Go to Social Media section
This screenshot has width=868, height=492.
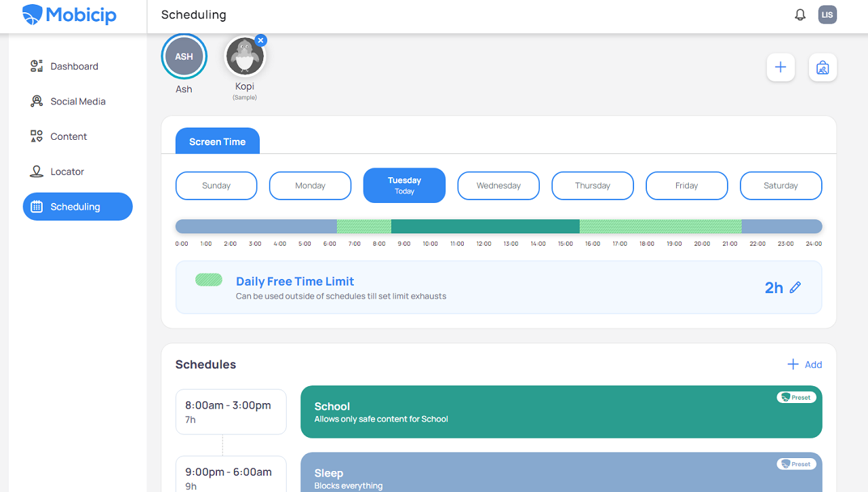click(x=78, y=101)
